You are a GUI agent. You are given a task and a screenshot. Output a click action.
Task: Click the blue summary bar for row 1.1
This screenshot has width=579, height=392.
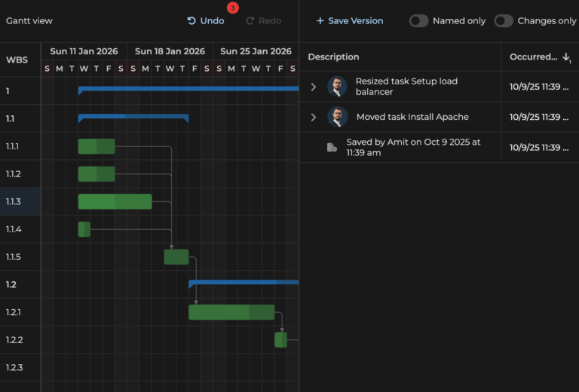tap(133, 117)
